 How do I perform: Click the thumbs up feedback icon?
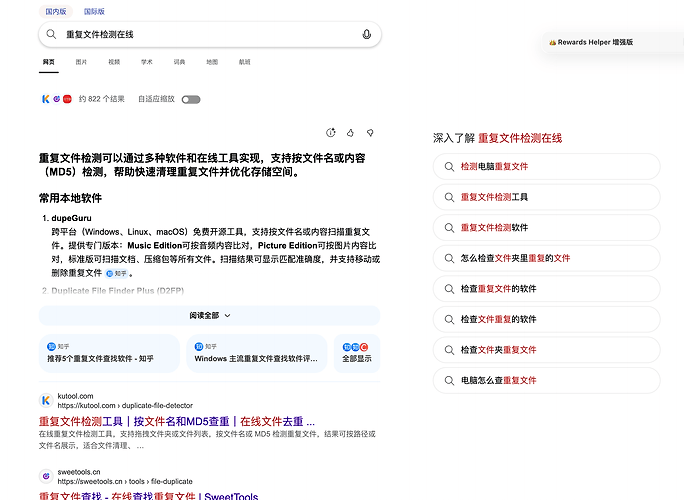point(350,133)
